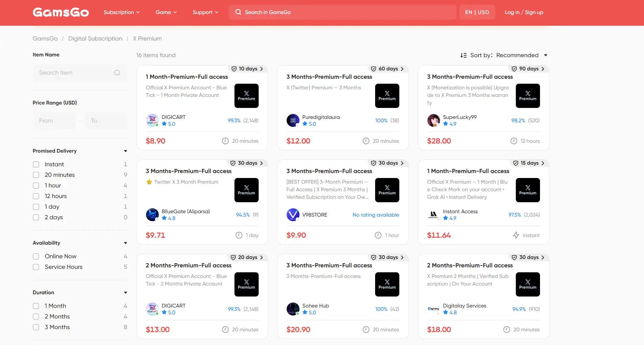Click Instant Access seller avatar
The image size is (644, 345).
(x=433, y=215)
